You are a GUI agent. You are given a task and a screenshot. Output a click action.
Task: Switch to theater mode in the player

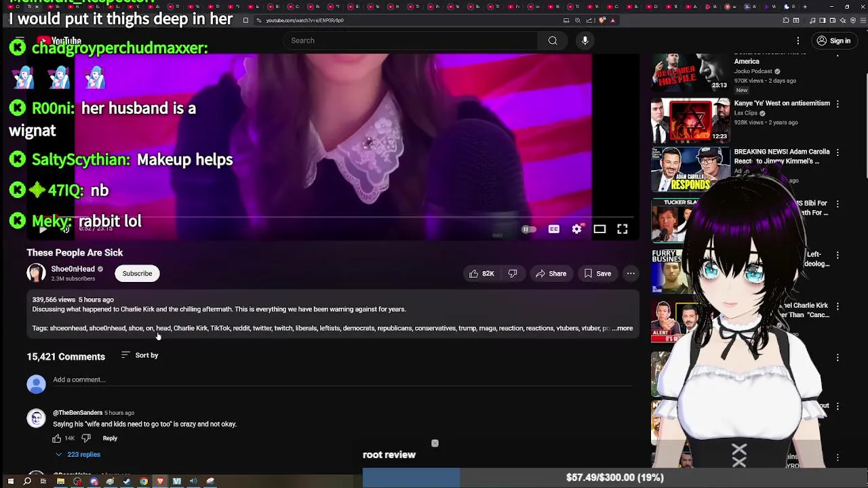pyautogui.click(x=599, y=230)
